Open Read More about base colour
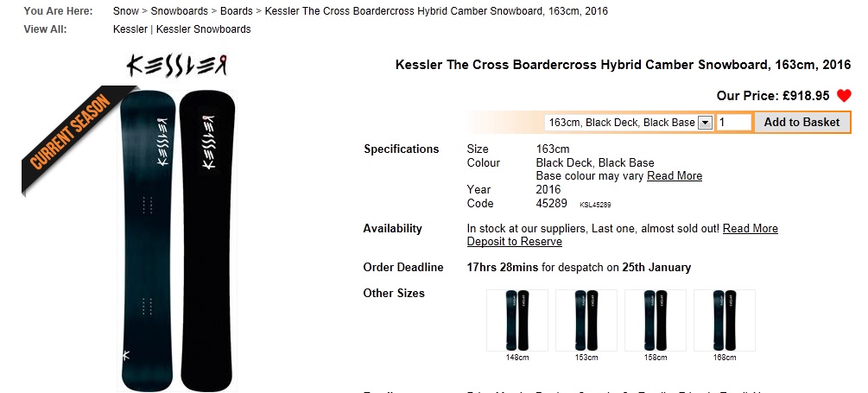 [675, 176]
